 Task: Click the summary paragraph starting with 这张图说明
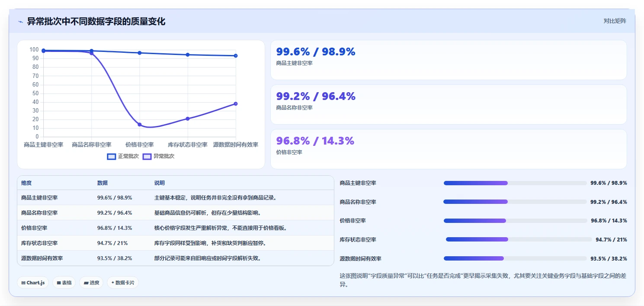pyautogui.click(x=483, y=280)
